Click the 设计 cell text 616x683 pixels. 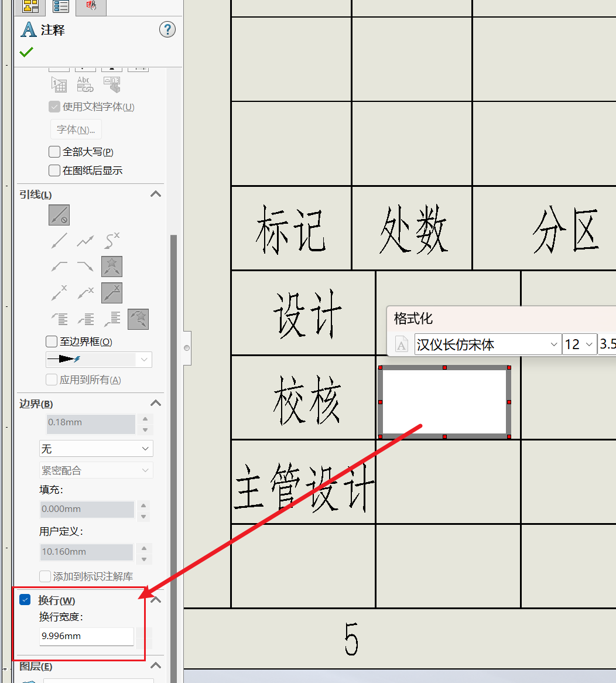pyautogui.click(x=307, y=315)
